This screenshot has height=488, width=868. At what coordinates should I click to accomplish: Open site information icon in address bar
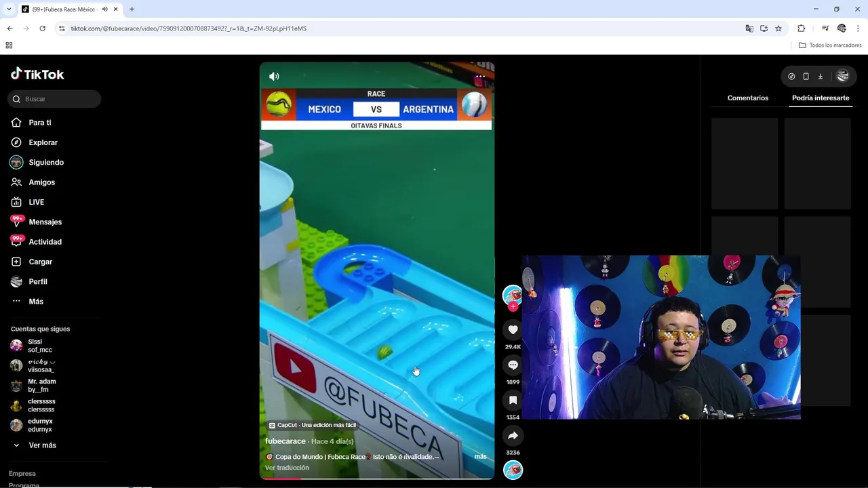coord(62,28)
